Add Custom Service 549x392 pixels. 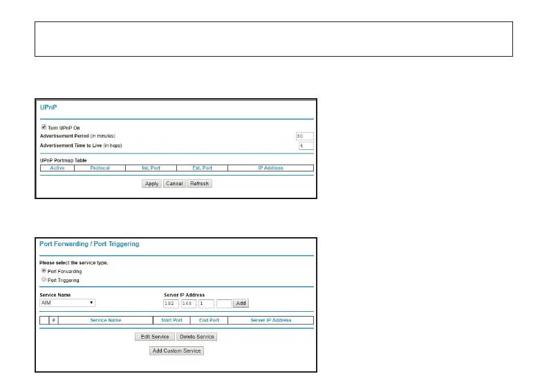click(x=176, y=351)
